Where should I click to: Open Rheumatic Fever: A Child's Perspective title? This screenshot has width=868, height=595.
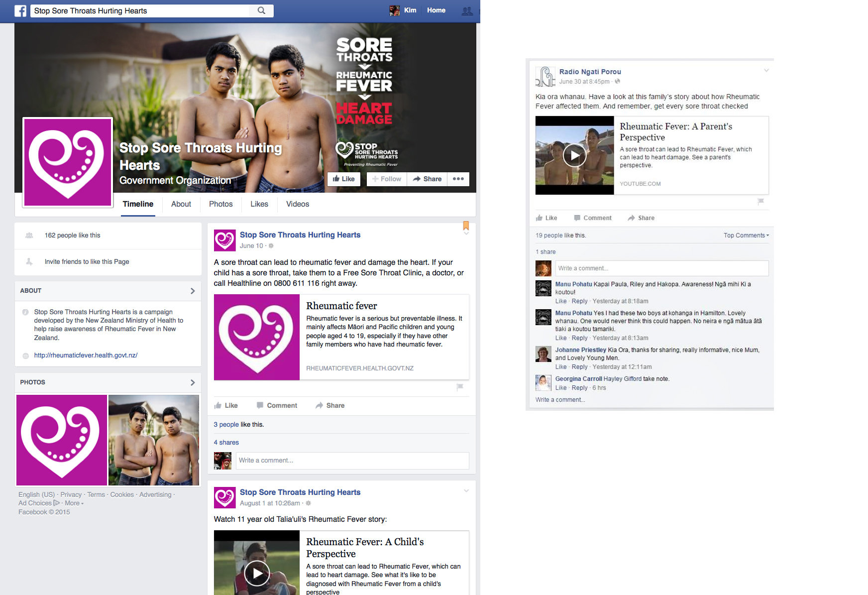[x=365, y=548]
